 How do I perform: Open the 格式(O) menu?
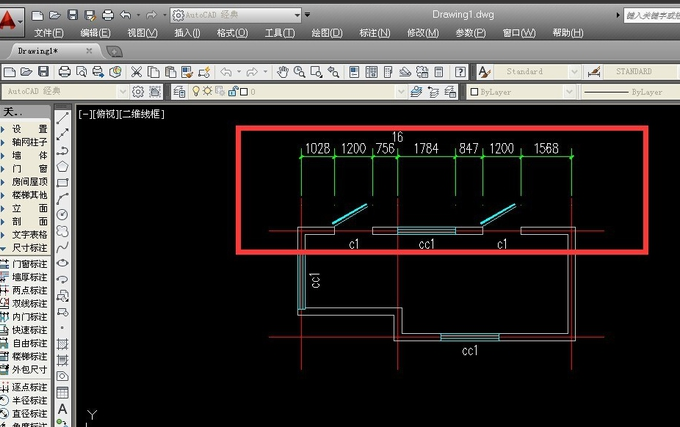pos(232,33)
